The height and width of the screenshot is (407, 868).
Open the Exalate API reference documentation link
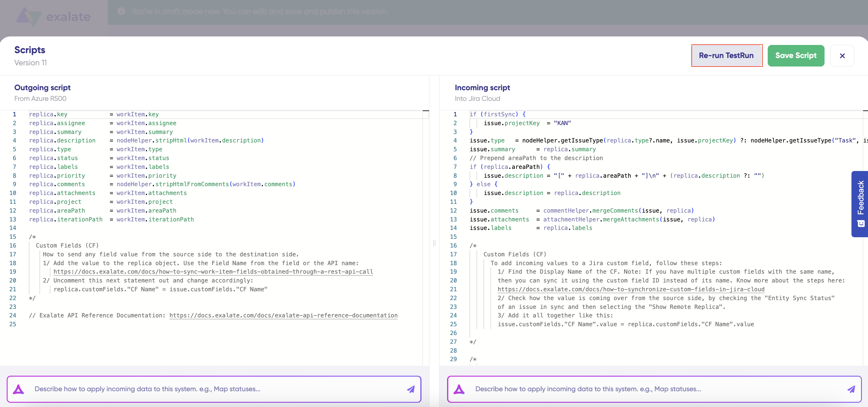tap(283, 316)
